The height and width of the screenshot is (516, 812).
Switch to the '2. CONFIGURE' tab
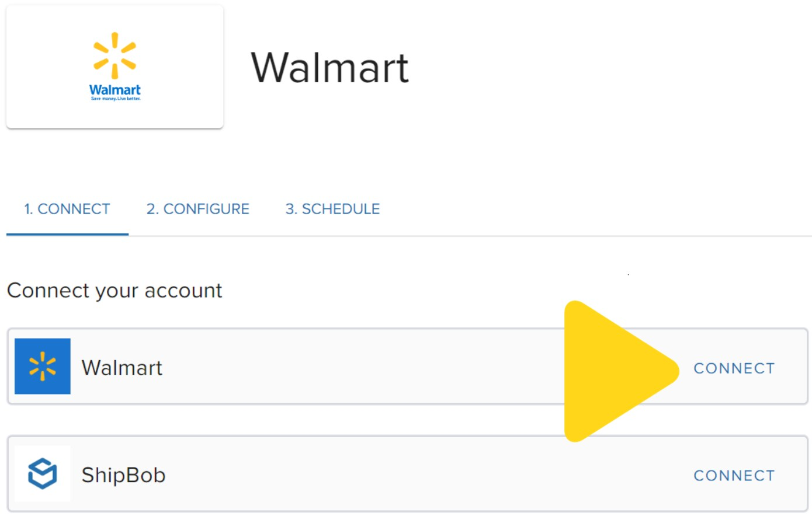[x=197, y=209]
